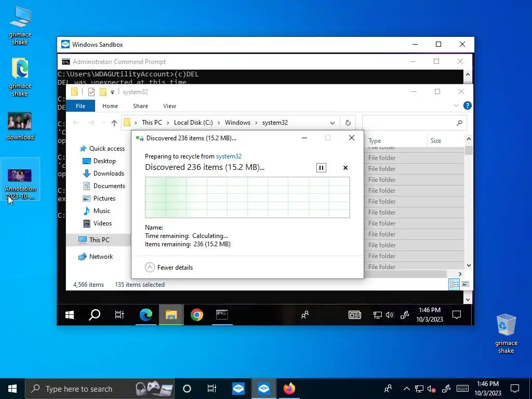Click the This PC breadcrumb
532x399 pixels.
click(x=152, y=123)
